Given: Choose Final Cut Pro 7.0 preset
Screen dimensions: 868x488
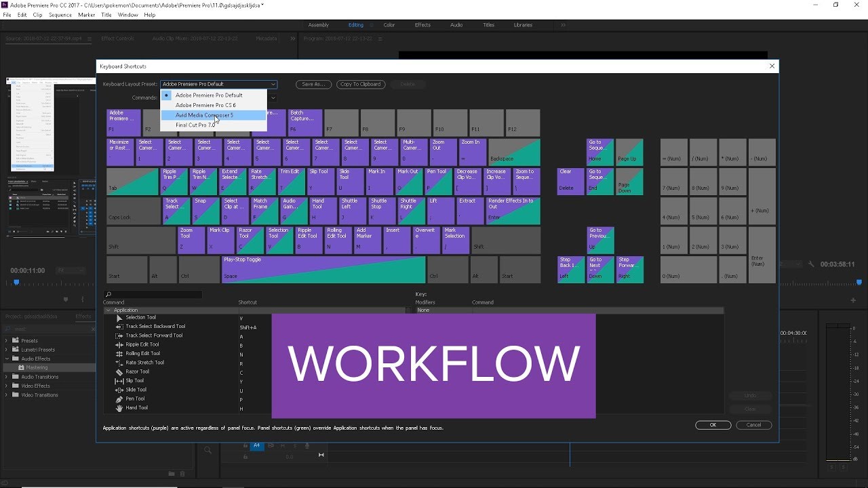Looking at the screenshot, I should point(213,125).
